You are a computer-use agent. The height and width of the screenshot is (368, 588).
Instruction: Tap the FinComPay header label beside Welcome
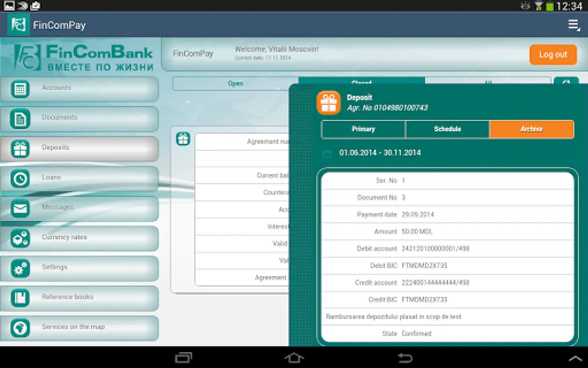point(193,54)
